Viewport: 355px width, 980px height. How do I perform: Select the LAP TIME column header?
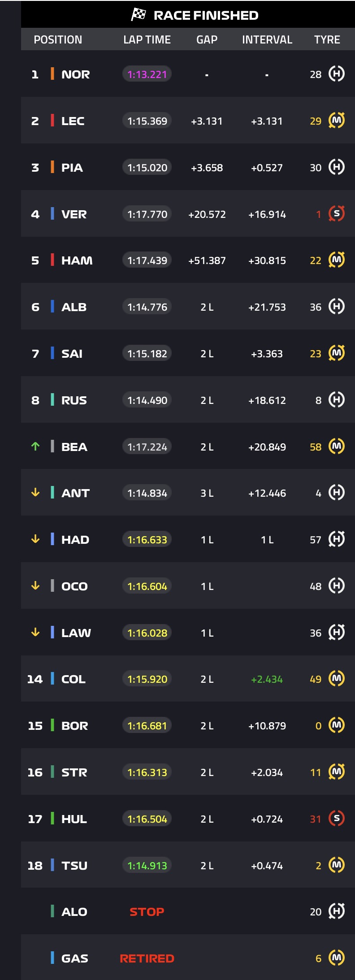point(147,39)
